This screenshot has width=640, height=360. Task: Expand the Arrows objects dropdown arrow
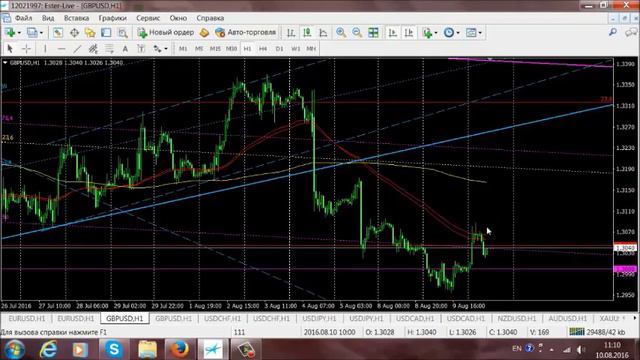click(166, 49)
